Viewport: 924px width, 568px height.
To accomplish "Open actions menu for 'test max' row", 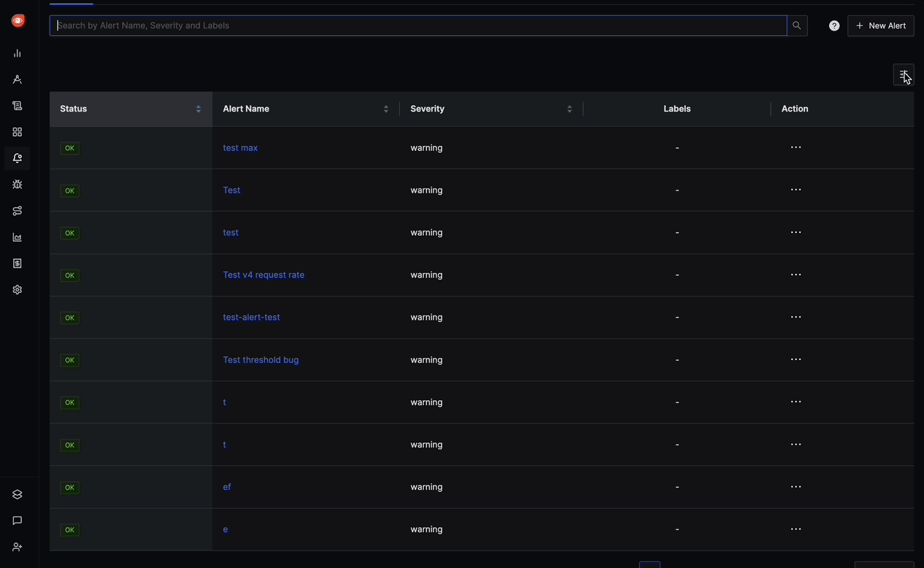I will pyautogui.click(x=796, y=147).
